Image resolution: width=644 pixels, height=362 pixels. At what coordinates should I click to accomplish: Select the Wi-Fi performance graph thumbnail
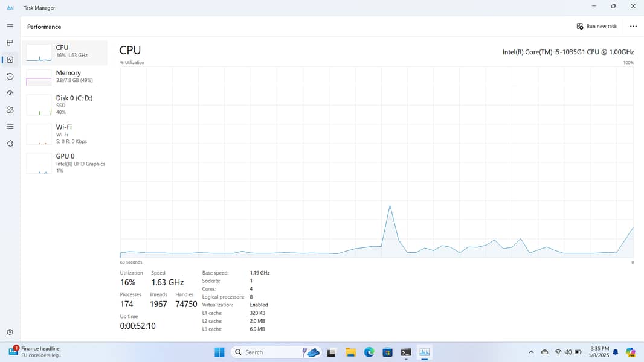pyautogui.click(x=39, y=134)
